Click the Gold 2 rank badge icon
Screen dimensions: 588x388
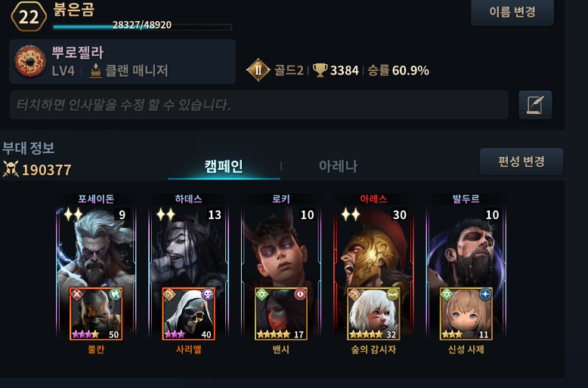pos(258,70)
